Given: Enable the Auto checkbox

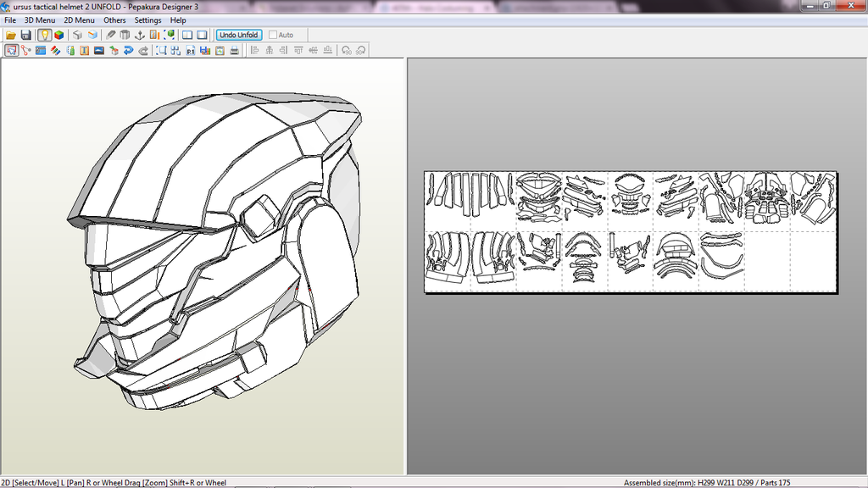Looking at the screenshot, I should pos(273,35).
